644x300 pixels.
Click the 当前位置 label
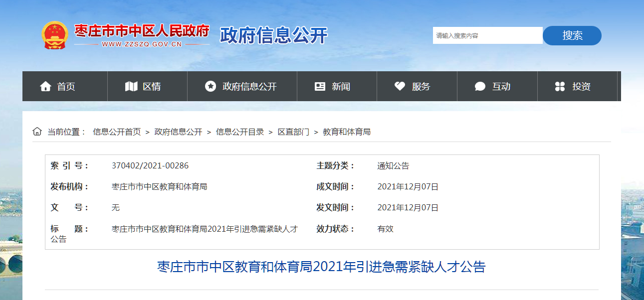pyautogui.click(x=67, y=132)
